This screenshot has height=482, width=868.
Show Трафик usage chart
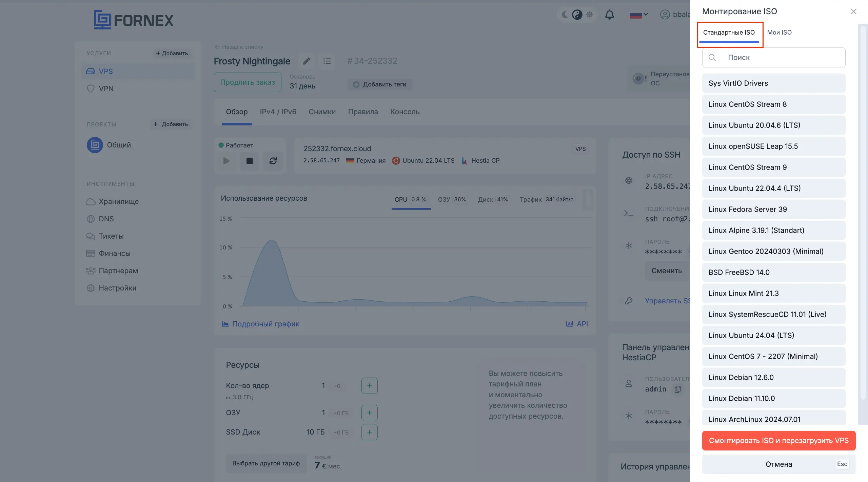point(547,200)
